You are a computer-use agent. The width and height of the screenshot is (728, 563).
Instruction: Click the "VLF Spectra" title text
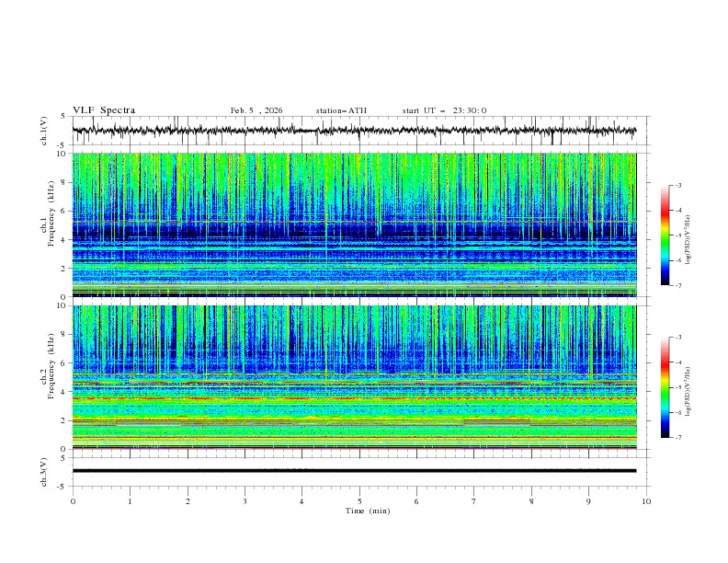tap(104, 110)
